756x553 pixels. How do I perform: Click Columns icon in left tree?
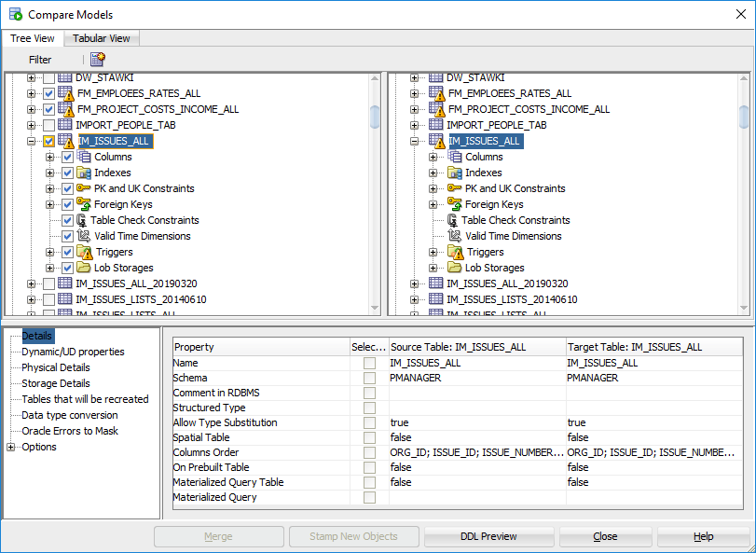pyautogui.click(x=84, y=157)
